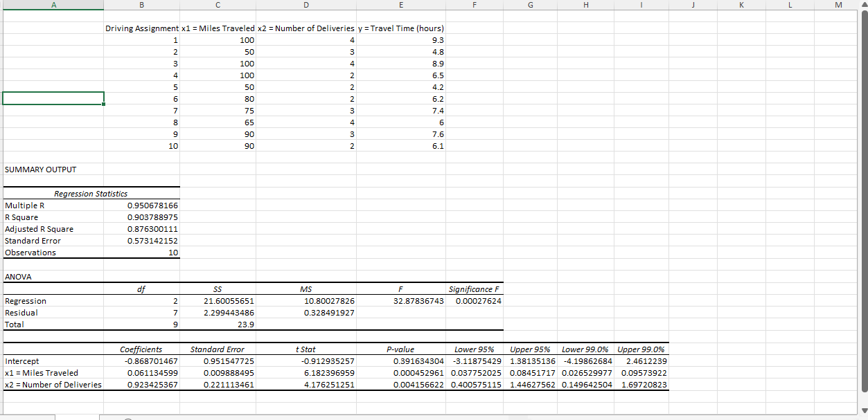The width and height of the screenshot is (868, 420).
Task: Click column header M
Action: click(x=840, y=6)
